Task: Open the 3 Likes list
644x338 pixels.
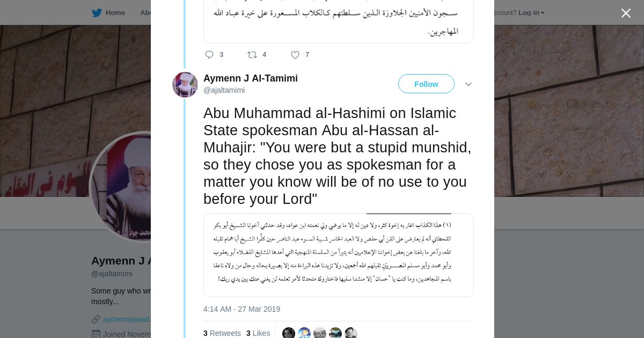Action: 258,333
